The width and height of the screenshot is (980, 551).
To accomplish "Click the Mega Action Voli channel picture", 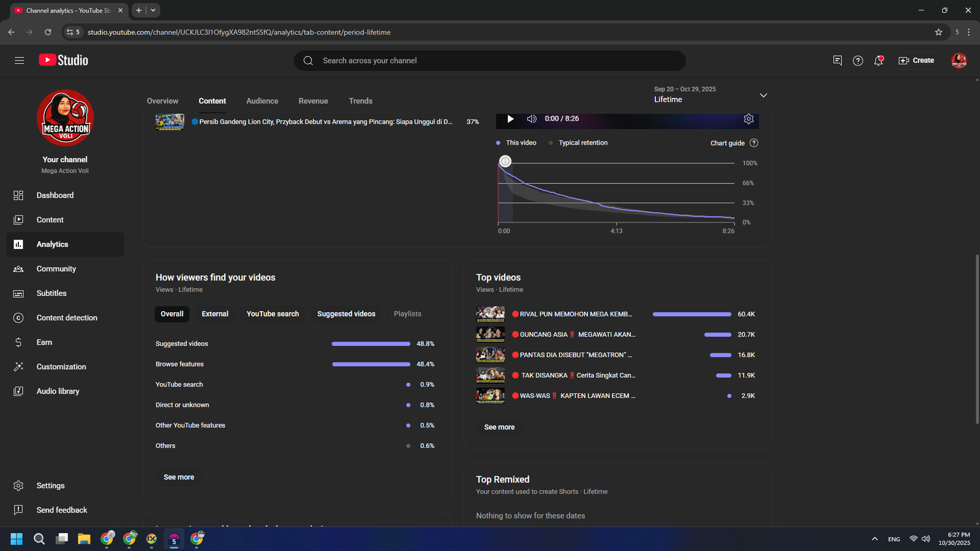I will point(65,118).
